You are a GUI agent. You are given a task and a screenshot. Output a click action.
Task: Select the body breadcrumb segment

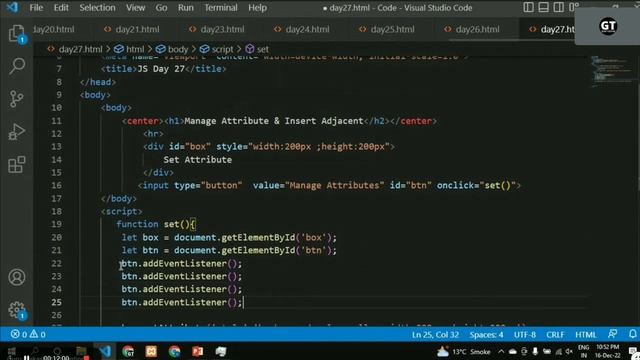(172, 49)
